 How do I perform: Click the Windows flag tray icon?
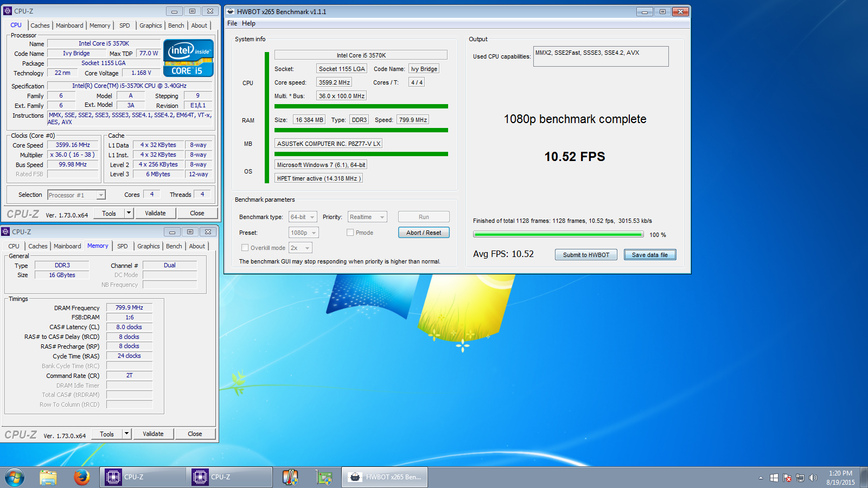click(x=774, y=478)
